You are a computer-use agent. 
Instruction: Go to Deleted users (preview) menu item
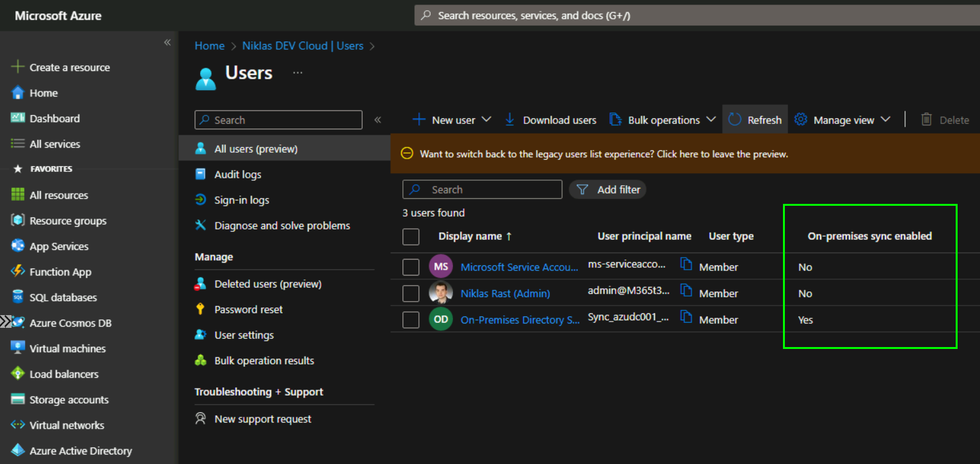267,284
